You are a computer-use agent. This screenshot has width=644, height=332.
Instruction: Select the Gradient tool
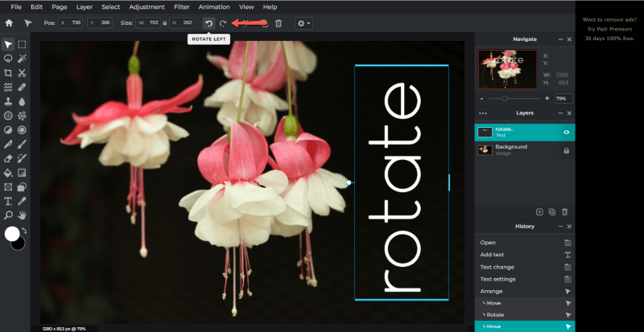[x=22, y=173]
